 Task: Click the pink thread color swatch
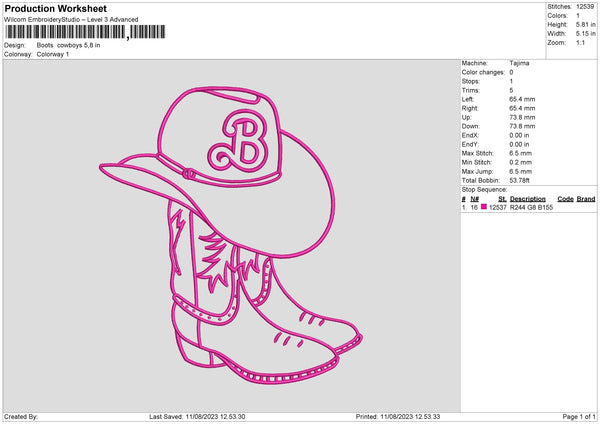pyautogui.click(x=485, y=207)
